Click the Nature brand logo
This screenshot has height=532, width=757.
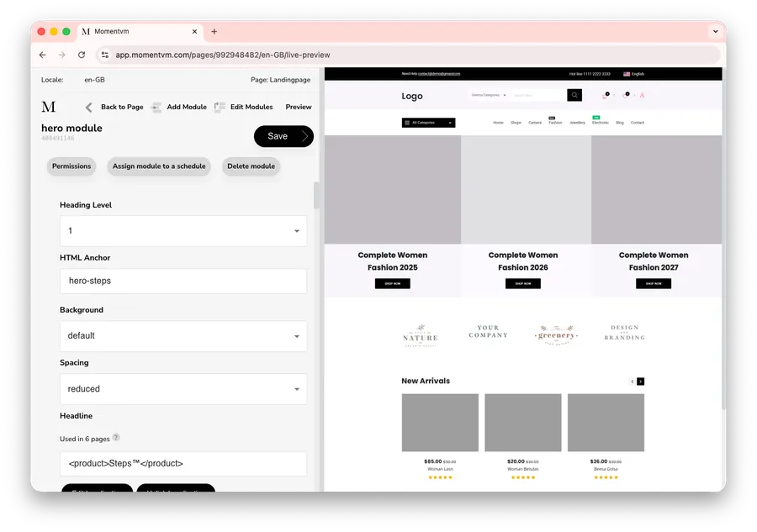pyautogui.click(x=421, y=335)
